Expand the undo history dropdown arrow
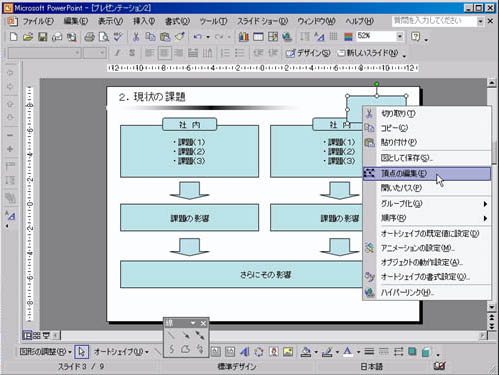This screenshot has width=499, height=375. point(208,37)
